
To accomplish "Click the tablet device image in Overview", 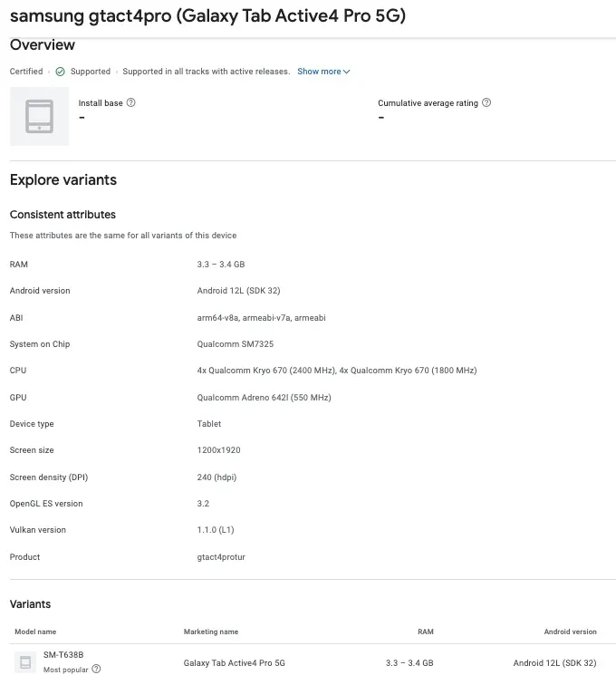I will 39,117.
